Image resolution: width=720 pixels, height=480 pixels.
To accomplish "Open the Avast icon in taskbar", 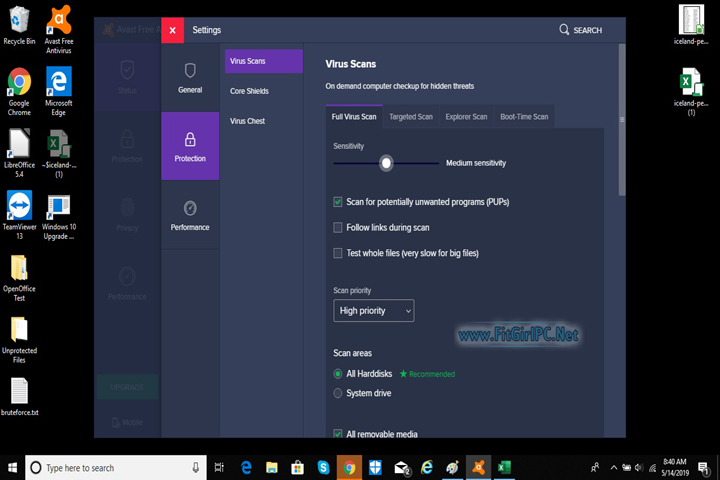I will 479,467.
